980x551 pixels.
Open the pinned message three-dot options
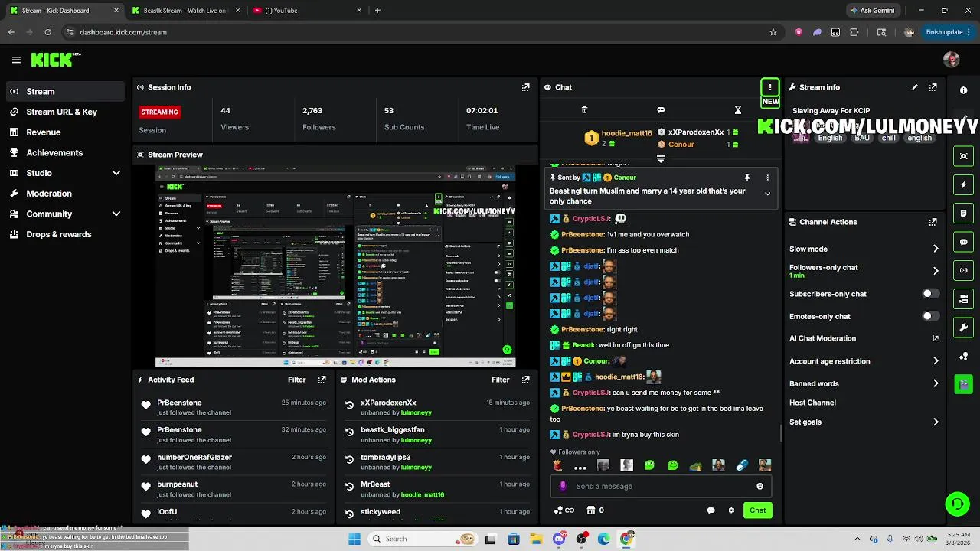pos(767,178)
